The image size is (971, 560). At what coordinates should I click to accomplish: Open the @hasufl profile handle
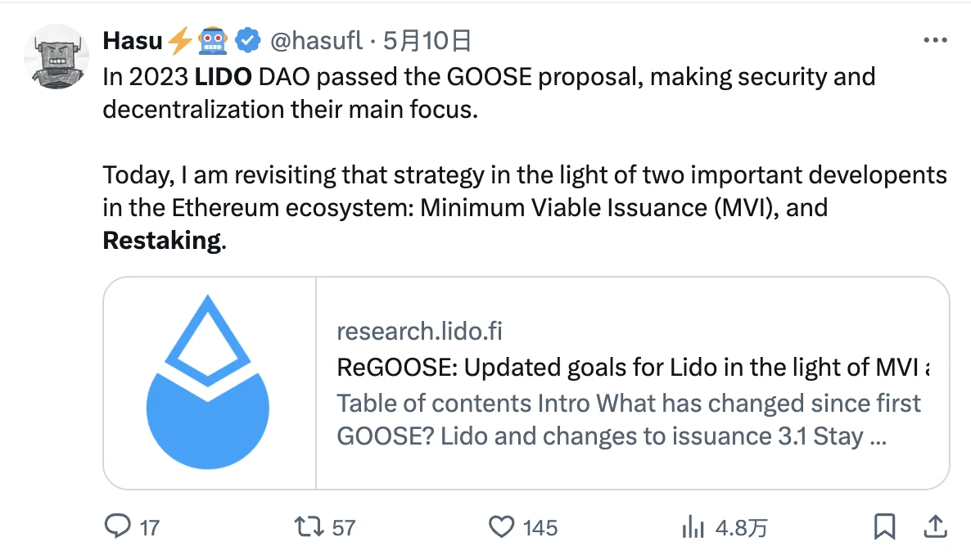[316, 39]
